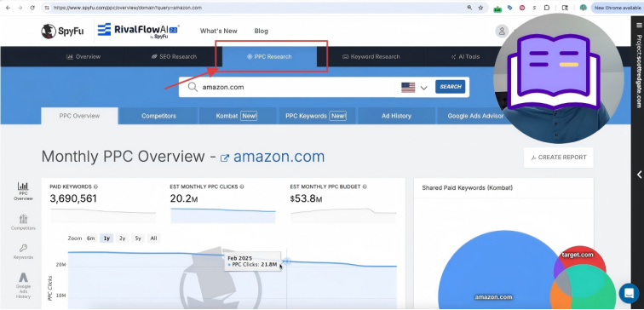Click the zoom magnifier icon in address bar

coord(469,8)
